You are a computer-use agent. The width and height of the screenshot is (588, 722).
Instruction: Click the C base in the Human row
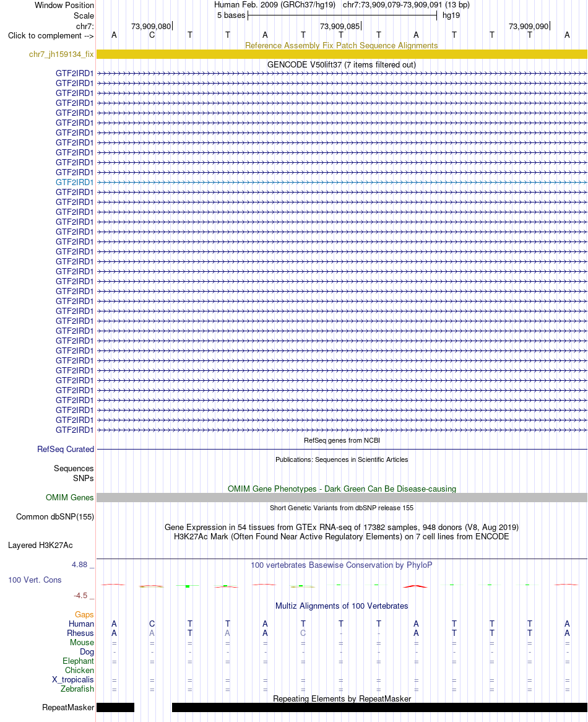(x=152, y=624)
